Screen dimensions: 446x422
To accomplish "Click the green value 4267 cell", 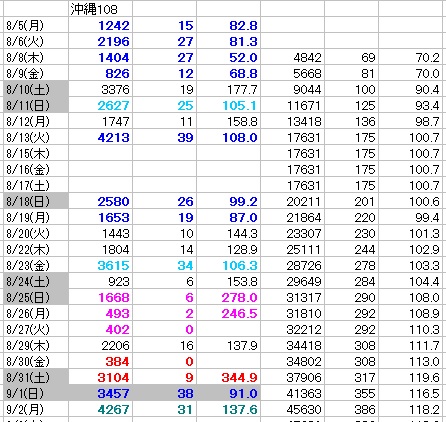I will 100,409.
